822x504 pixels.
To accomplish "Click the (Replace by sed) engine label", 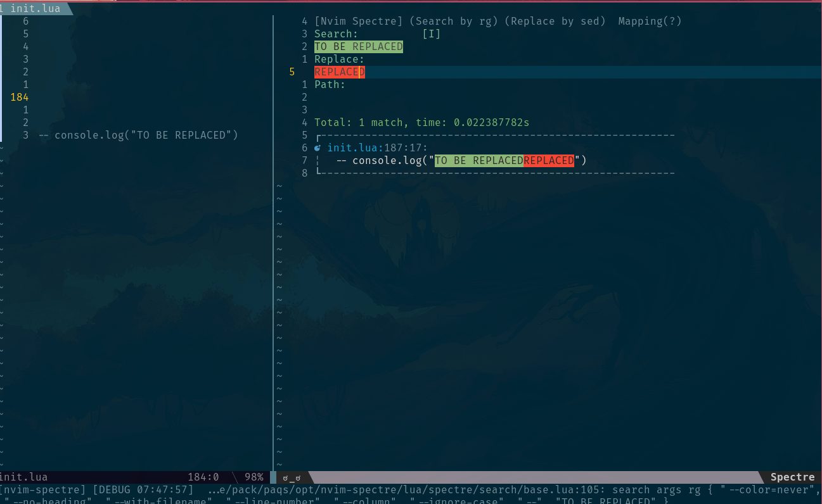I will tap(555, 21).
